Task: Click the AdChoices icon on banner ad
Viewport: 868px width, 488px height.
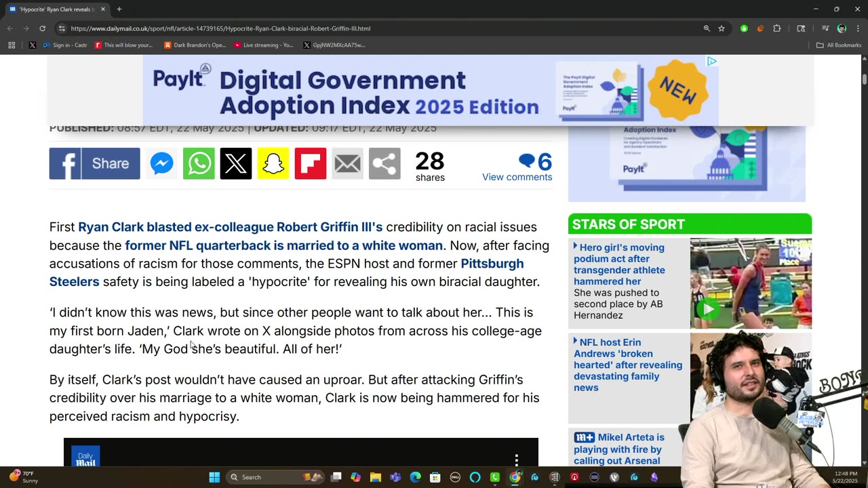Action: (x=711, y=61)
